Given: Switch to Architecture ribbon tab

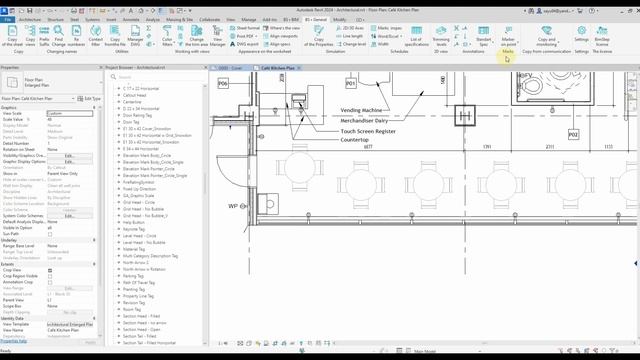Looking at the screenshot, I should coord(30,20).
